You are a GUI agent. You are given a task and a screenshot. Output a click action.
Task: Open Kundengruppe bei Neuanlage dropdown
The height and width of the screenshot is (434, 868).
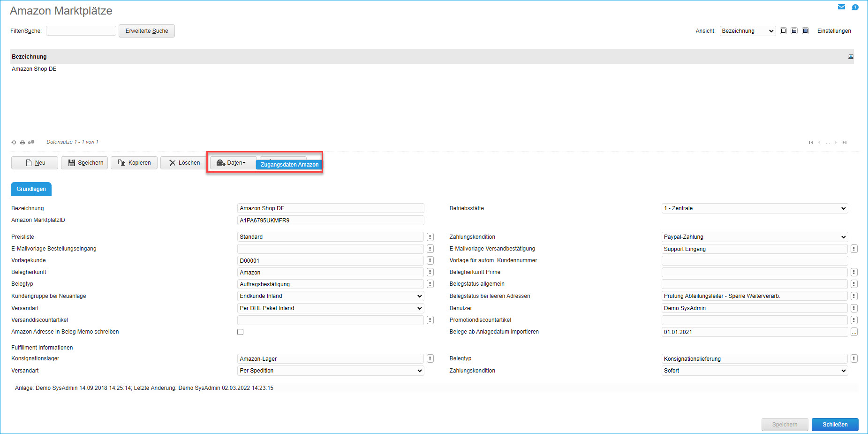(331, 296)
